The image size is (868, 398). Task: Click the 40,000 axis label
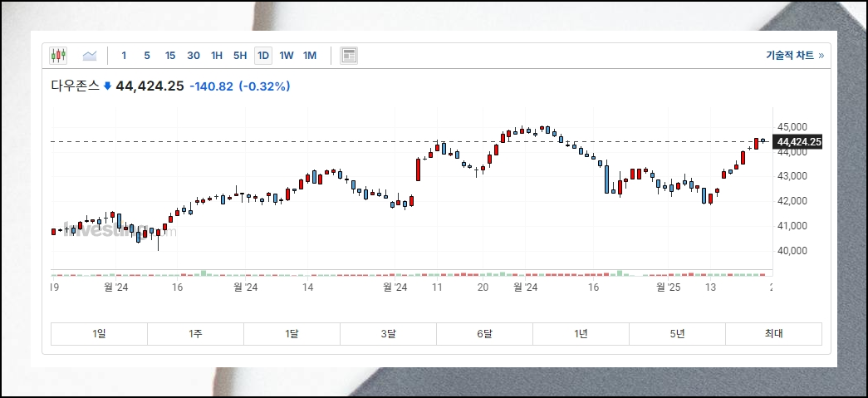tap(792, 251)
